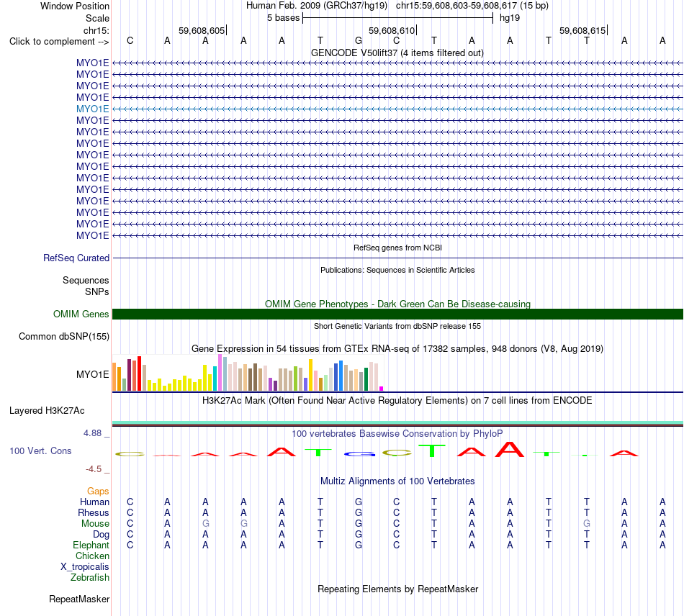Click the orange Gaps label
684x616 pixels.
[98, 492]
